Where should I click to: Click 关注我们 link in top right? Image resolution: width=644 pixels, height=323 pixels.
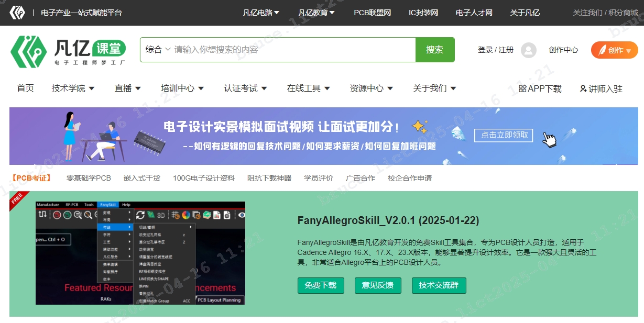tap(588, 13)
